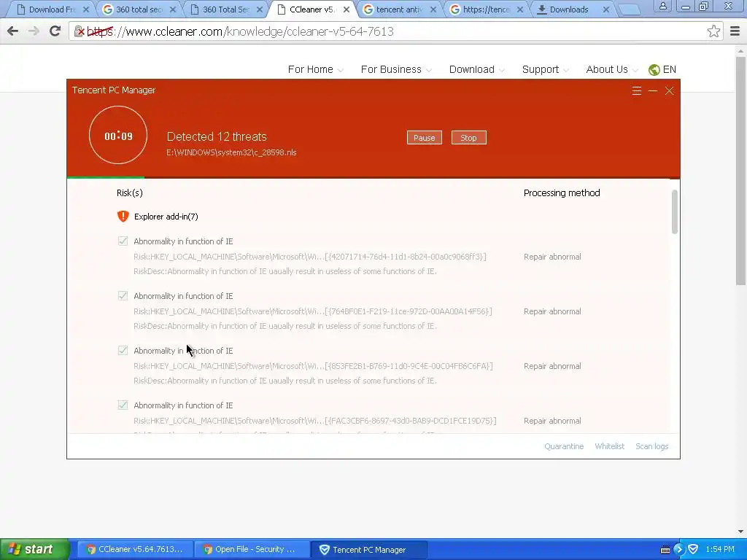The width and height of the screenshot is (747, 560).
Task: Click the browser forward arrow
Action: (34, 31)
